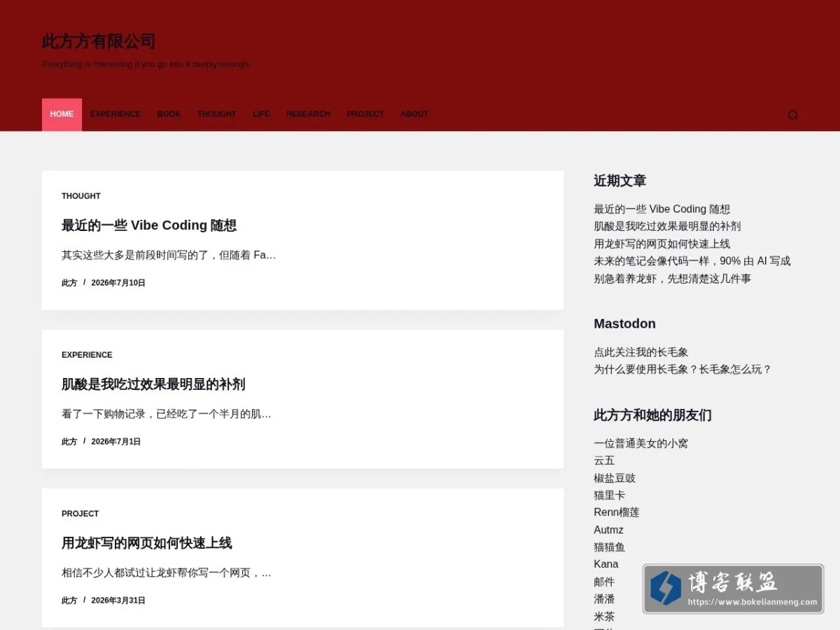Open article 最近的一些 Vibe Coding 随想
840x630 pixels.
[149, 225]
